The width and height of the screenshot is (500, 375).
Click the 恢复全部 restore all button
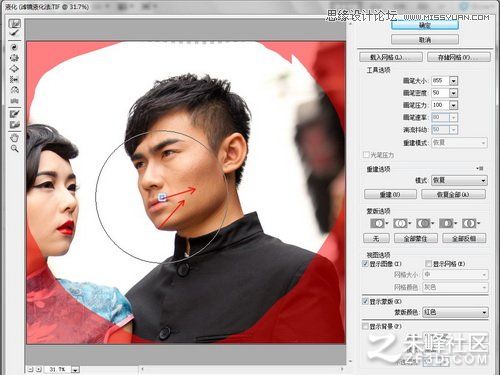point(453,194)
